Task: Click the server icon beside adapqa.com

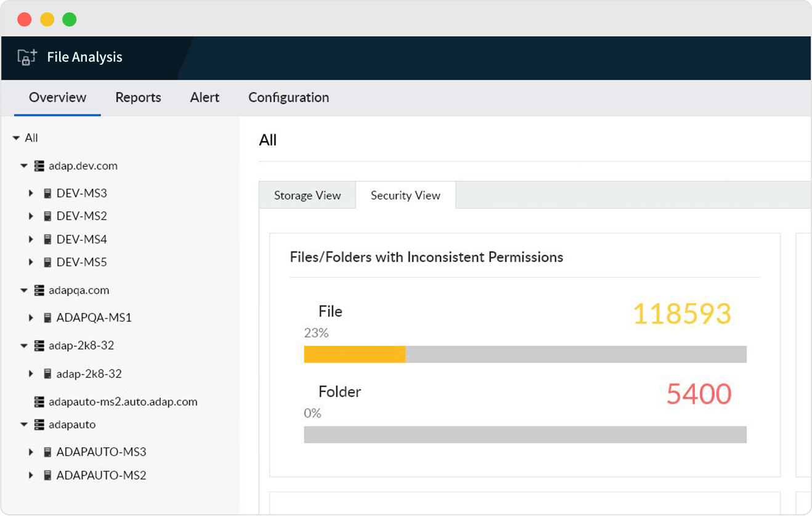Action: (38, 290)
